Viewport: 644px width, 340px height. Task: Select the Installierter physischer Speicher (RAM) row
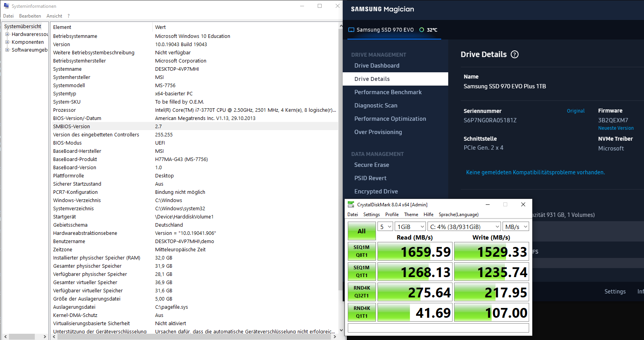click(195, 258)
